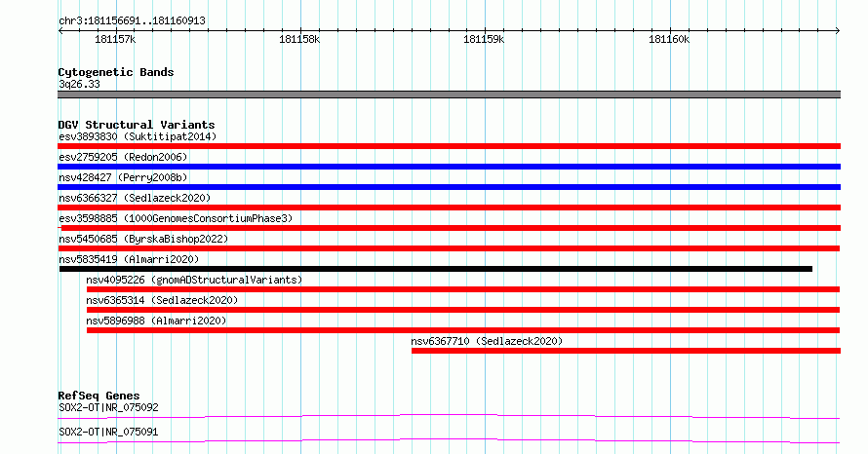The width and height of the screenshot is (868, 454).
Task: Select the red bar under nsv6367710
Action: [x=626, y=351]
